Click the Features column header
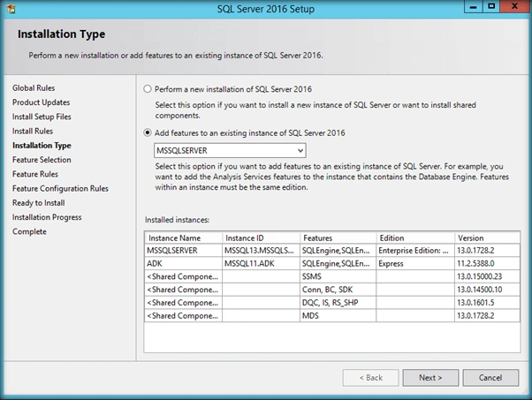The height and width of the screenshot is (400, 532). [338, 238]
